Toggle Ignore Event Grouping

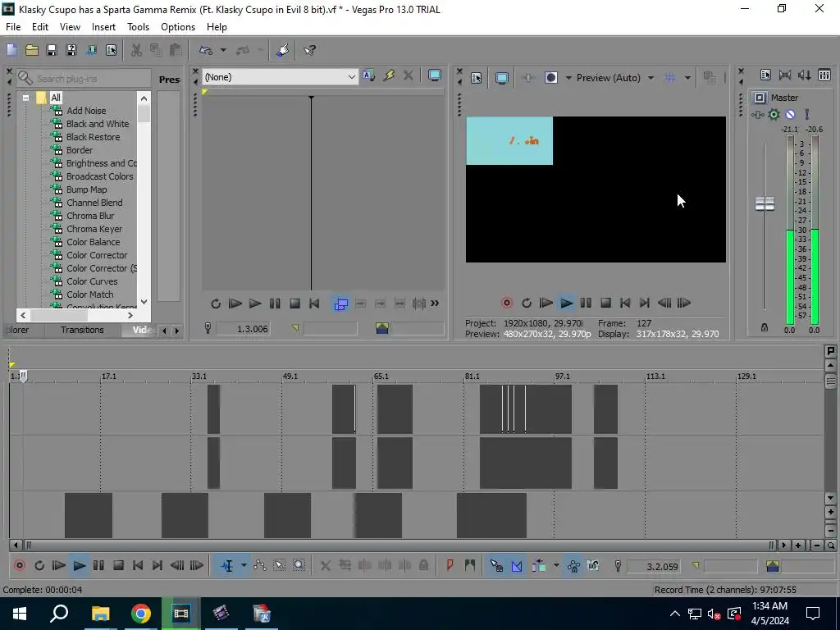coord(592,565)
